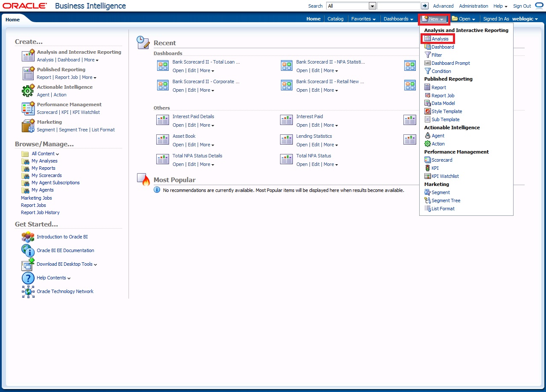The width and height of the screenshot is (546, 392).
Task: Click the Analysis and Interactive Reporting icon in Create
Action: click(x=28, y=55)
